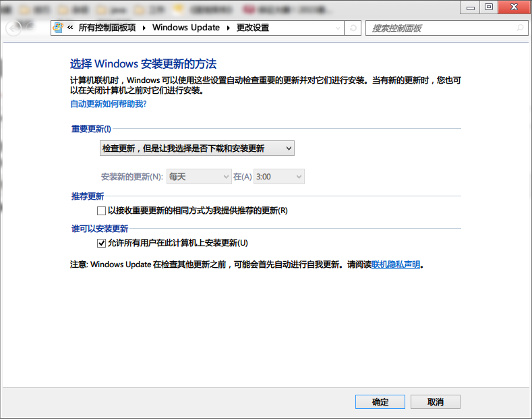Open the 自动更新如何帮助我? help link
532x419 pixels.
(x=109, y=104)
